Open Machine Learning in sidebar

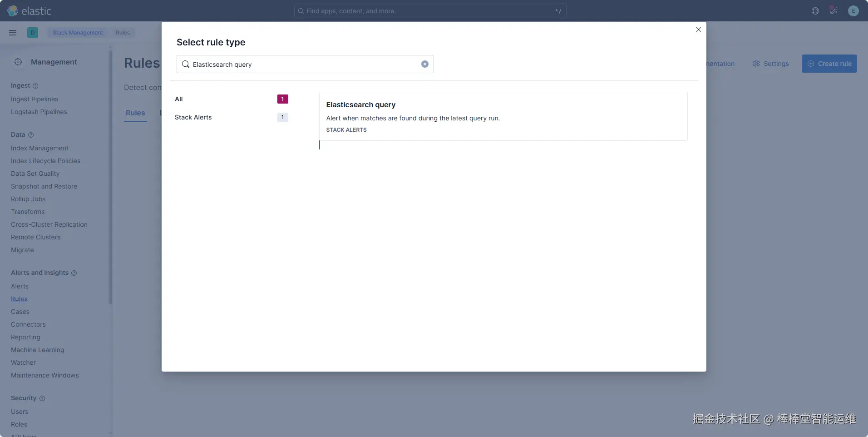pyautogui.click(x=38, y=350)
